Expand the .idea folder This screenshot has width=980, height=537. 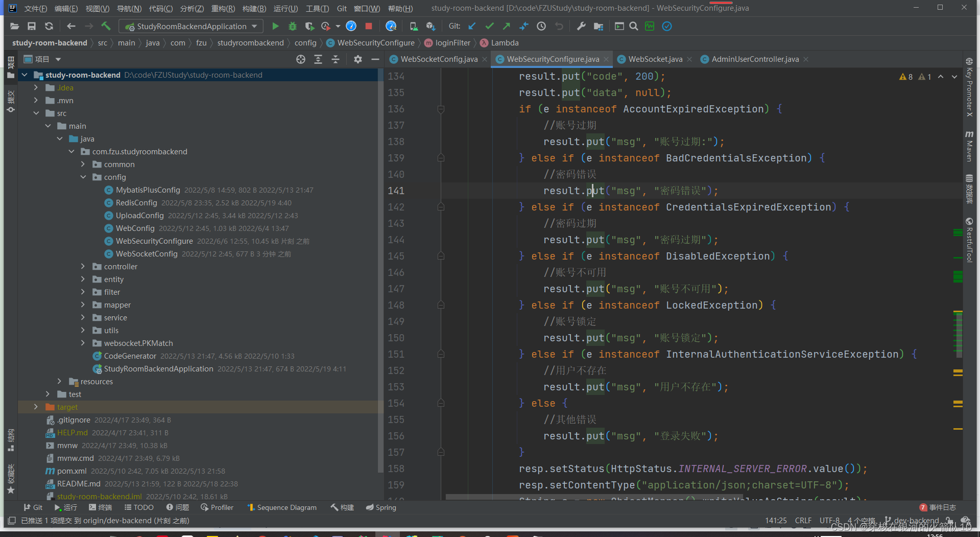click(x=36, y=88)
